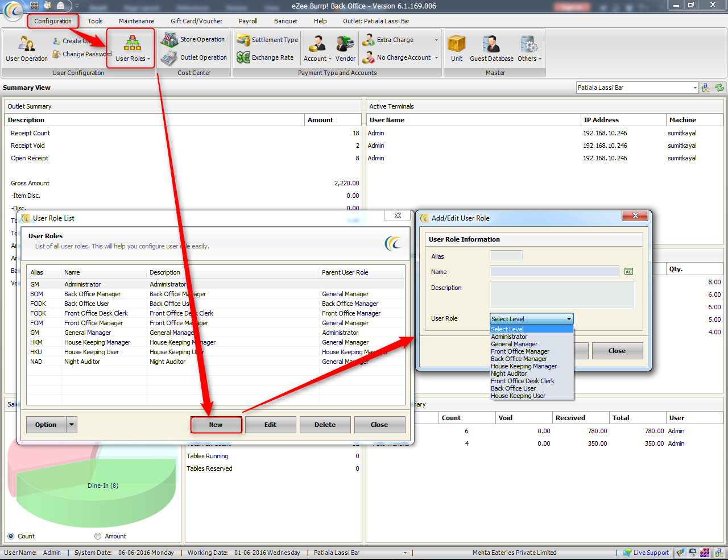Open the Payroll ribbon tab
Image resolution: width=728 pixels, height=560 pixels.
[248, 21]
